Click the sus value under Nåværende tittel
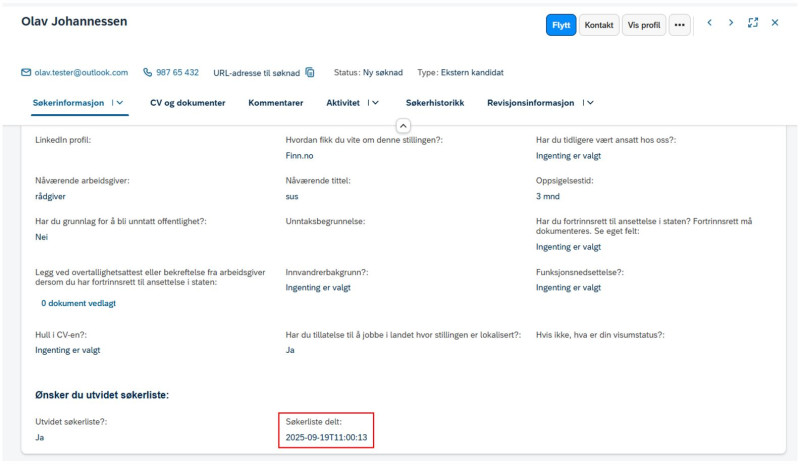 (x=292, y=197)
